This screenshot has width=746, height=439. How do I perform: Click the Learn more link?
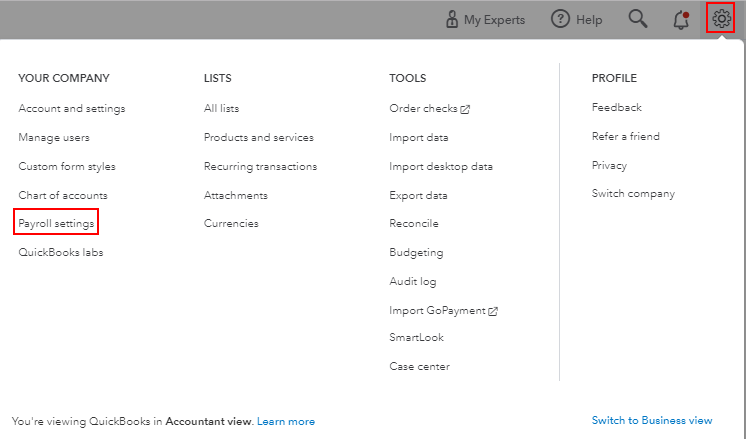point(285,422)
